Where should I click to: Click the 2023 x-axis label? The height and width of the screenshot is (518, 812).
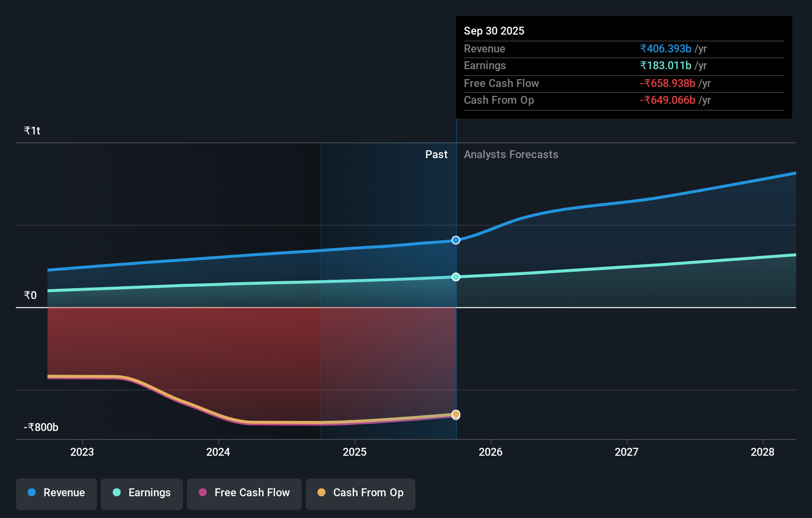(x=82, y=452)
